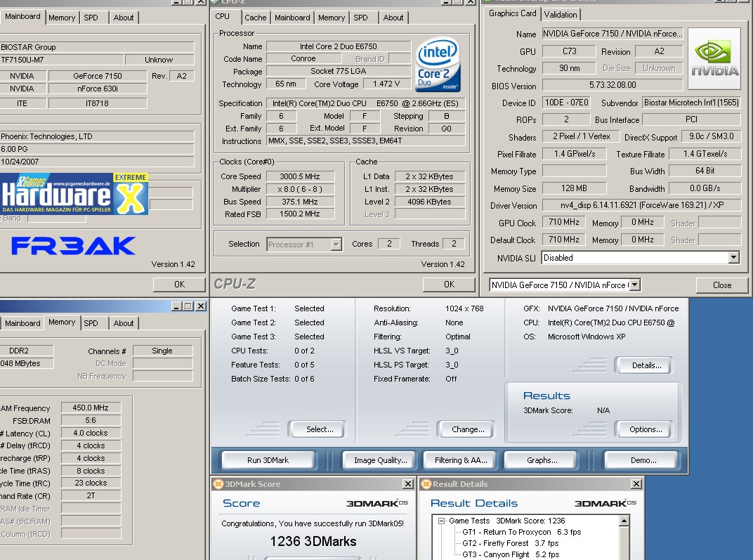Viewport: 753px width, 560px height.
Task: Open Image Quality settings in 3DMark
Action: click(380, 460)
